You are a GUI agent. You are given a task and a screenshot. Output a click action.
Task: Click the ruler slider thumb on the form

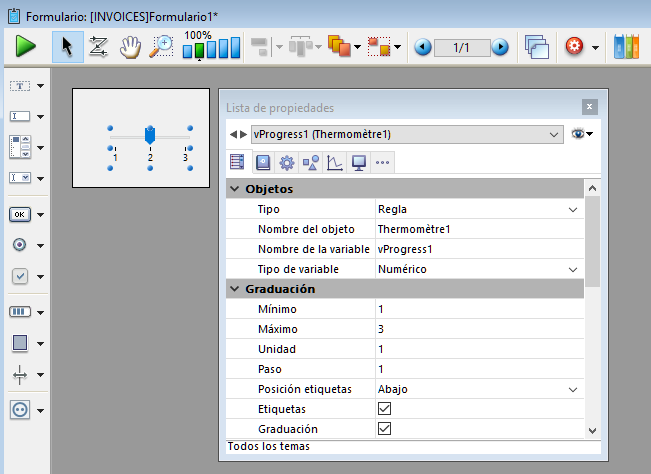[150, 134]
